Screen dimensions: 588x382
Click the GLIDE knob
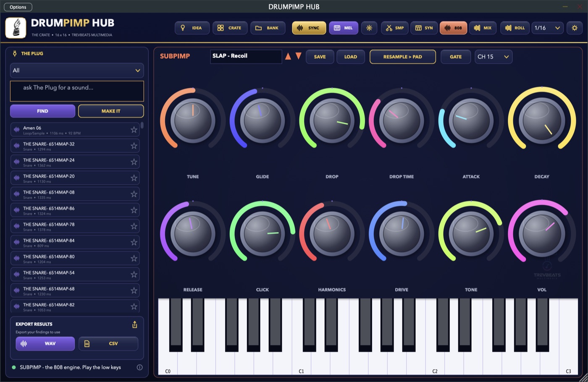pos(262,120)
